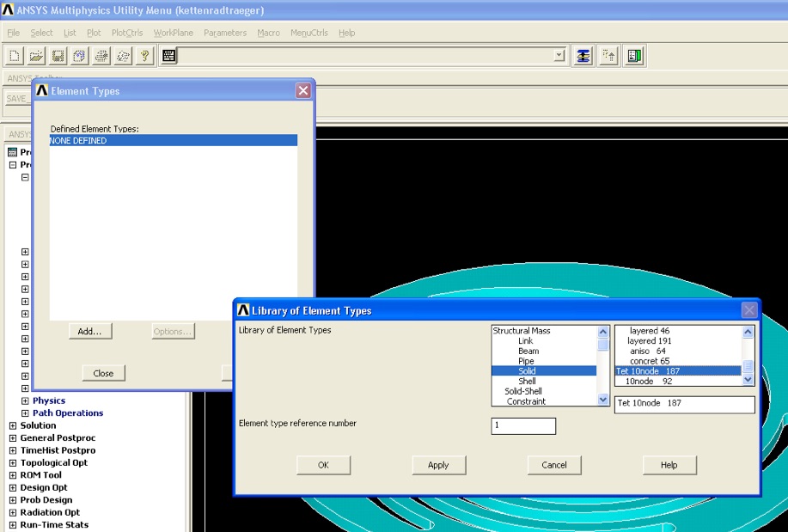Open ANSYS Help question mark icon

[x=144, y=56]
